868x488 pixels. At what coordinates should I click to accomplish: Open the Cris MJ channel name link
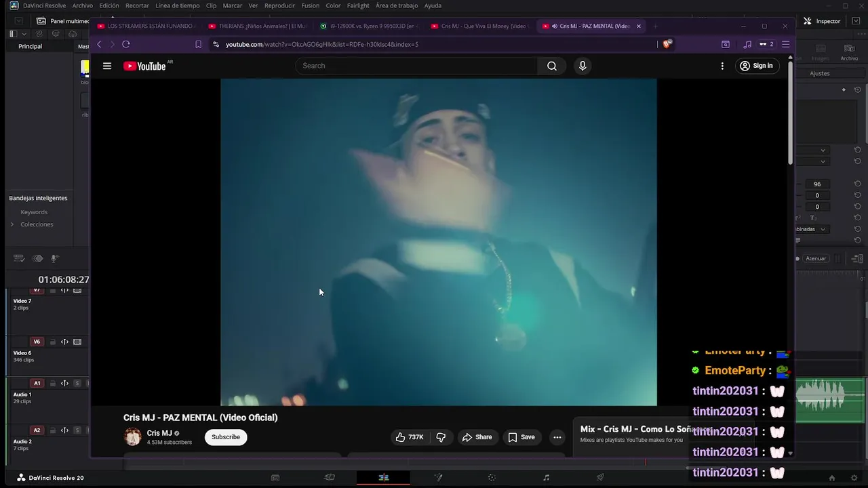[x=159, y=433]
